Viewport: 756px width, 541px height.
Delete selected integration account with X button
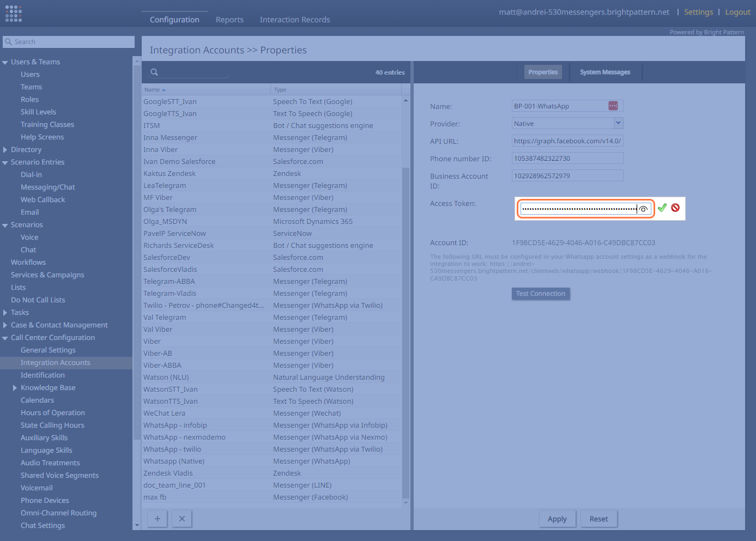[182, 519]
